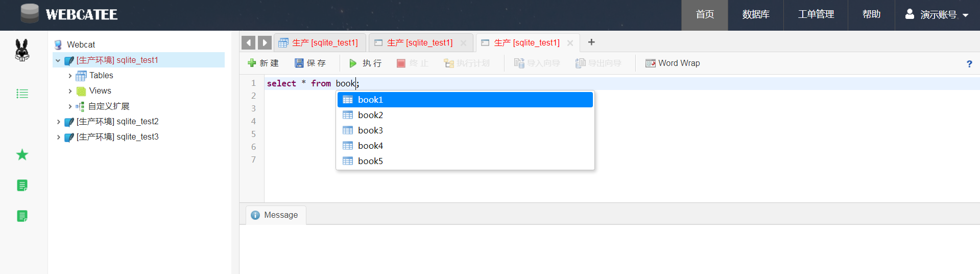Screen dimensions: 980x274
Task: Click the New (新建) green plus icon
Action: coord(252,63)
